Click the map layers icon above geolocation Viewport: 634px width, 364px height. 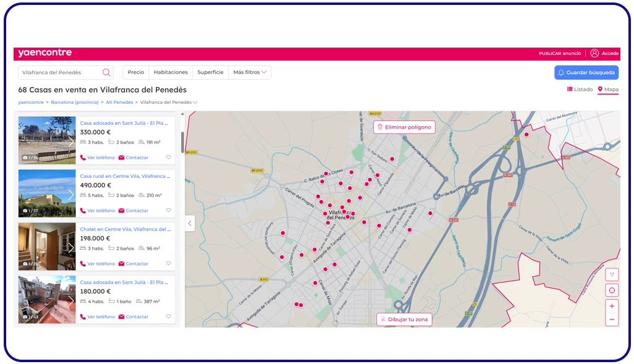coord(612,274)
